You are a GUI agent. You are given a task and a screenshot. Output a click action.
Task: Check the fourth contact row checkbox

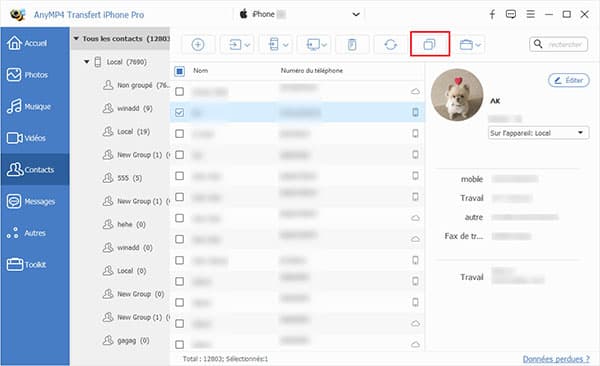coord(179,155)
